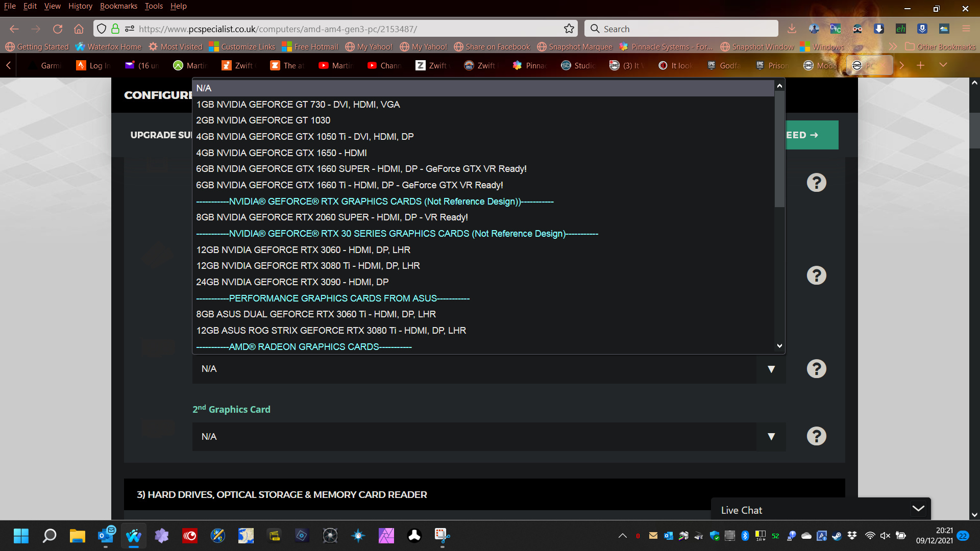The height and width of the screenshot is (551, 980).
Task: Switch to the Studio tab
Action: (579, 65)
